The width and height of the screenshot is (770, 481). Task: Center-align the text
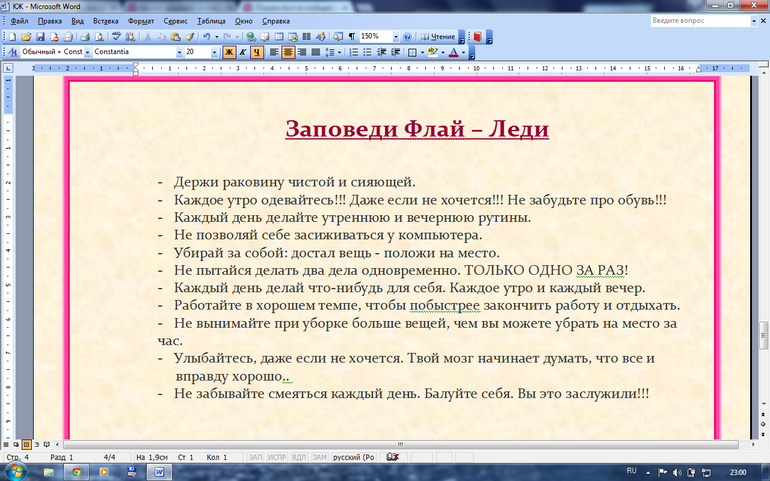(287, 52)
